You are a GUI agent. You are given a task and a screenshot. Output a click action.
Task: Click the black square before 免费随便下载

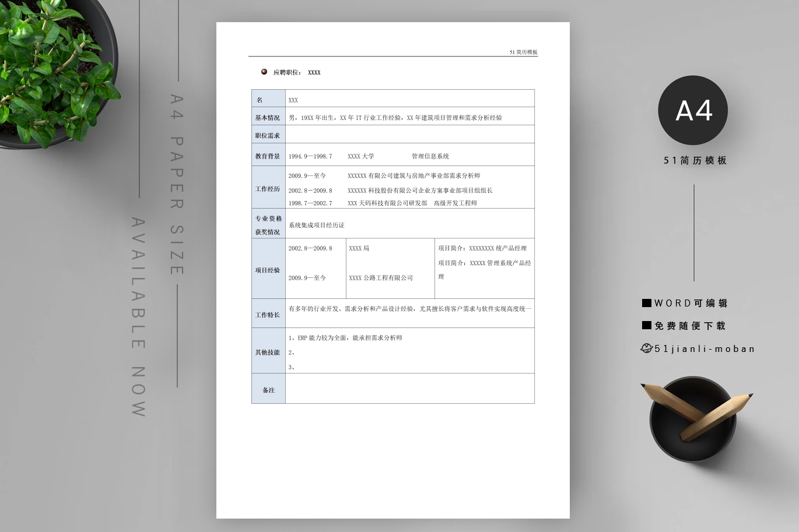647,325
